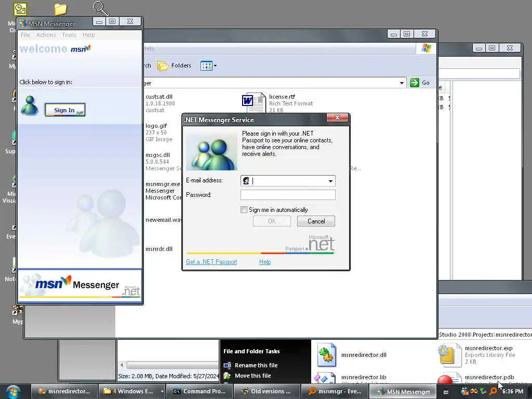This screenshot has width=532, height=399.
Task: Switch to Old versions taskbar button
Action: 267,392
